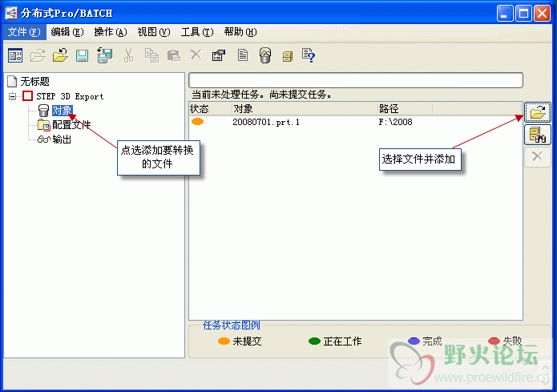557x392 pixels.
Task: Click the 路径 column header
Action: (406, 109)
